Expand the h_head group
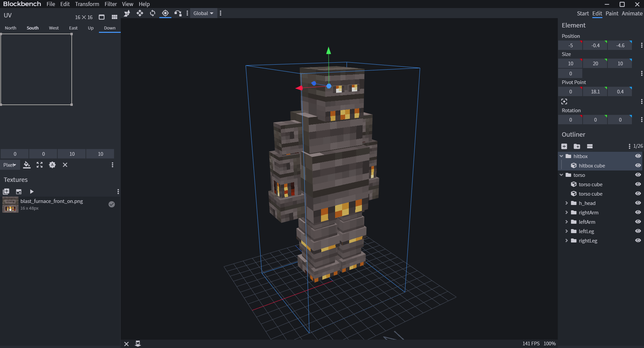The width and height of the screenshot is (644, 348). click(567, 203)
